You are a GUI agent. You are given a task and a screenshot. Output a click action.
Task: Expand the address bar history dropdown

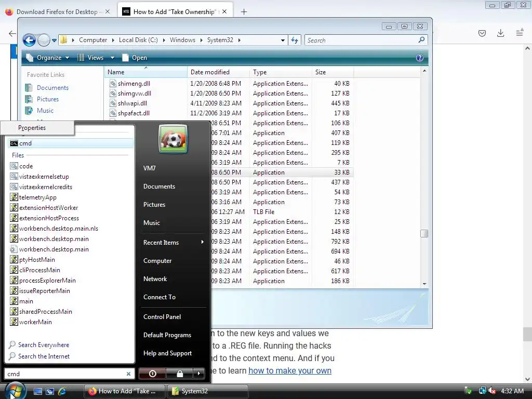click(x=283, y=40)
